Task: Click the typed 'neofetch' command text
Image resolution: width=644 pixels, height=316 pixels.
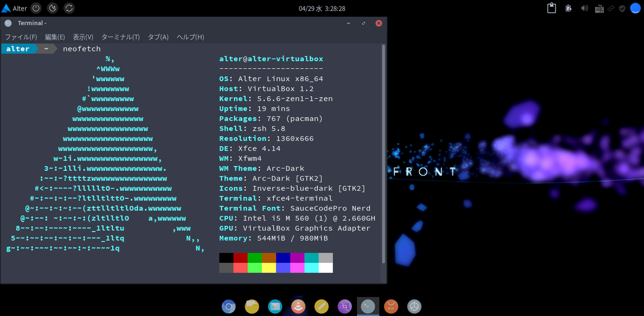Action: (82, 49)
